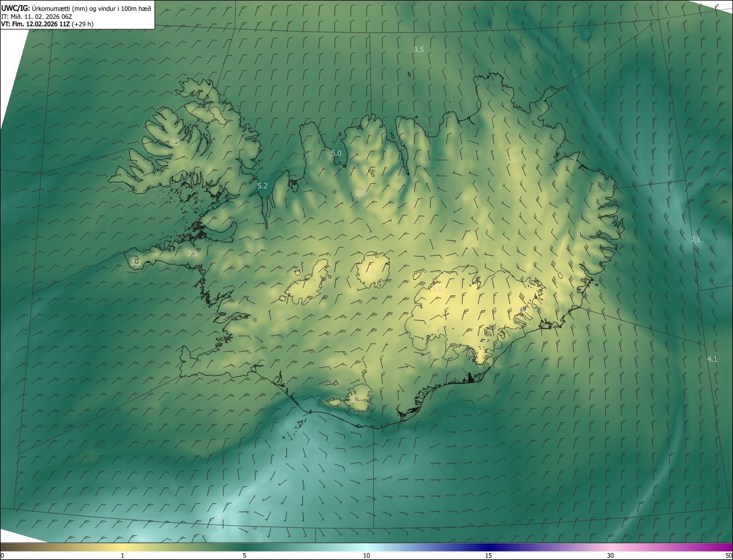Click the 30 tick on the color scale
Screen dimensions: 733x560
tap(610, 555)
